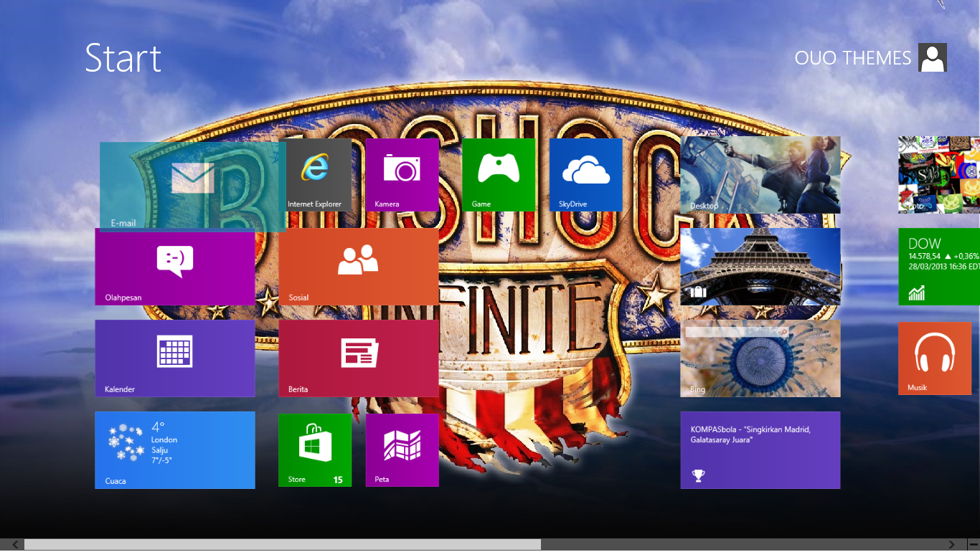This screenshot has height=552, width=980.
Task: Open the Kalender tile
Action: click(x=175, y=358)
